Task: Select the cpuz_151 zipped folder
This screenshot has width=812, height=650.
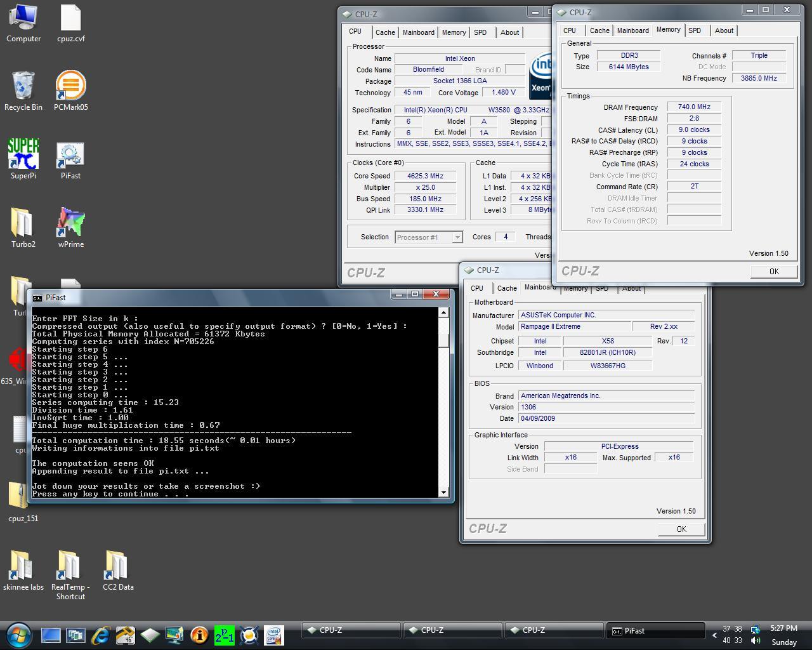Action: 23,502
